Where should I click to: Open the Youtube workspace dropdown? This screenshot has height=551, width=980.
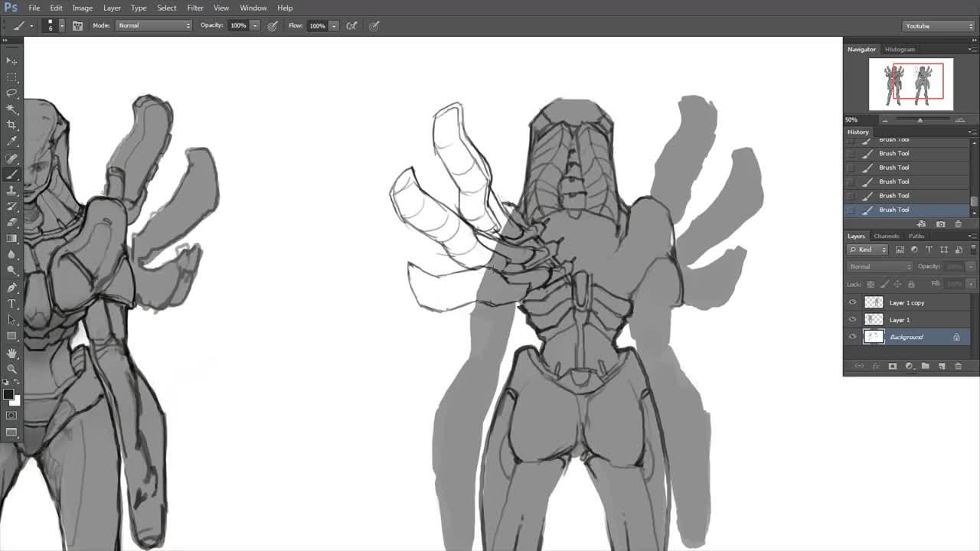939,26
